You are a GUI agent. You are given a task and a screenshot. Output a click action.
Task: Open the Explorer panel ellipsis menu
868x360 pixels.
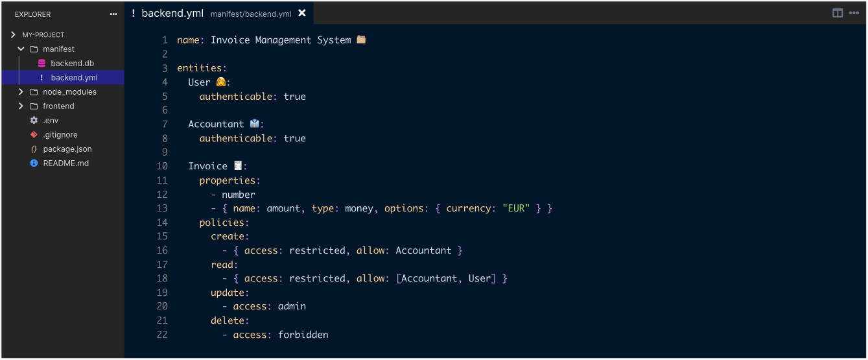pyautogui.click(x=113, y=14)
